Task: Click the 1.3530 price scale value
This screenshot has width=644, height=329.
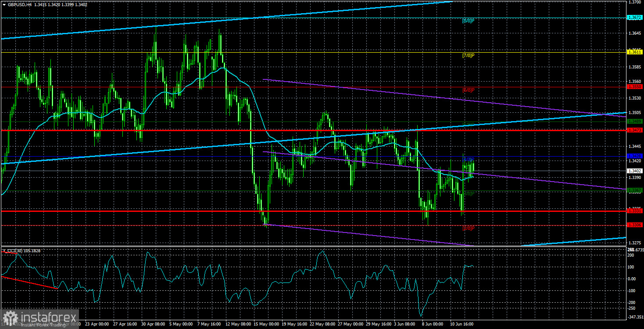Action: tap(635, 99)
